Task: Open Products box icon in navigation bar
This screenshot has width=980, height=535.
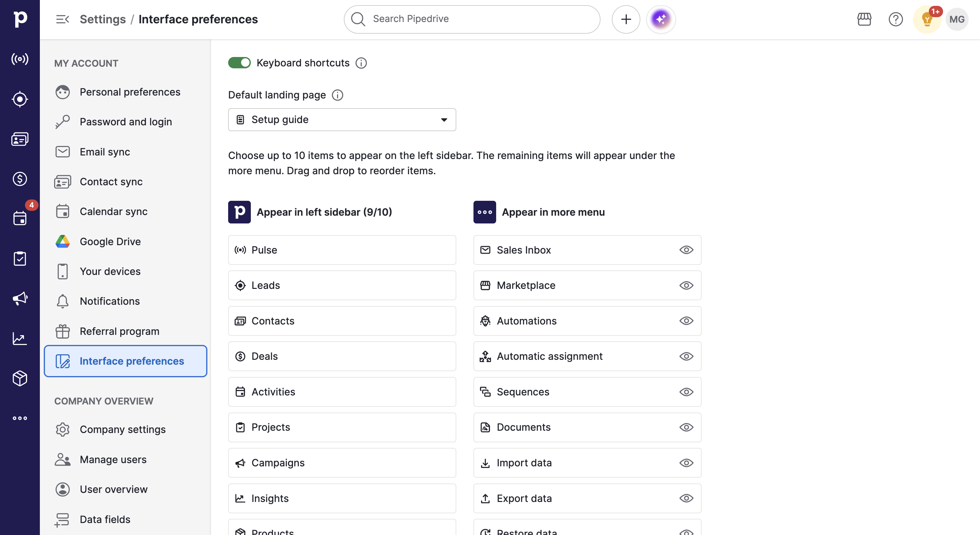Action: click(20, 378)
